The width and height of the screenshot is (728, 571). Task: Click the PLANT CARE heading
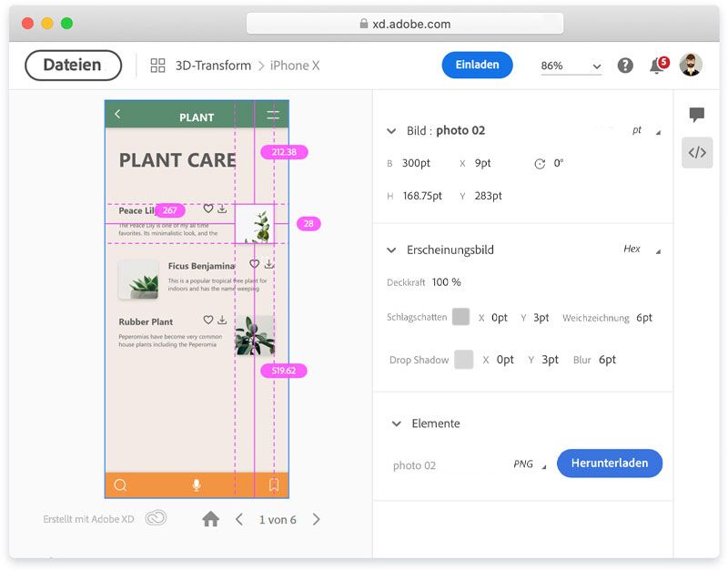pos(177,160)
